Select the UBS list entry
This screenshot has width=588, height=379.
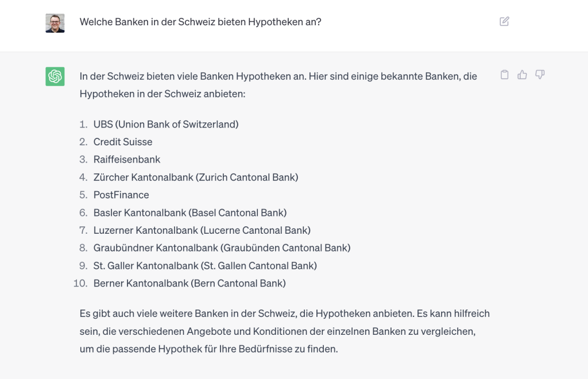coord(166,124)
